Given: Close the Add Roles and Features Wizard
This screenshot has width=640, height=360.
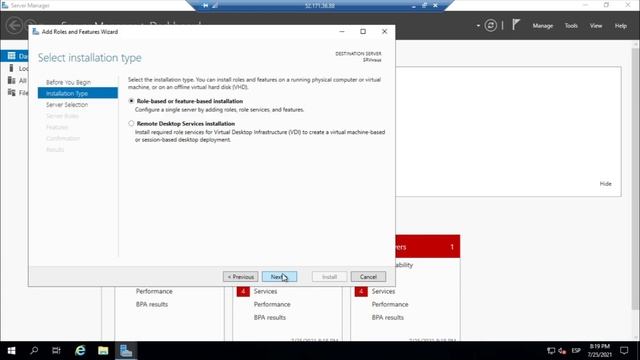Looking at the screenshot, I should click(384, 31).
